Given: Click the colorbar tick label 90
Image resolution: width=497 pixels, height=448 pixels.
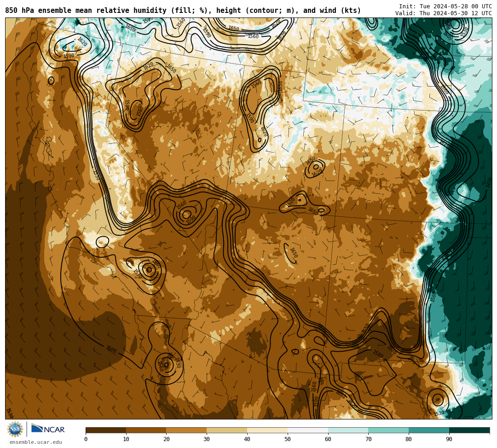Looking at the screenshot, I should click(x=449, y=439).
